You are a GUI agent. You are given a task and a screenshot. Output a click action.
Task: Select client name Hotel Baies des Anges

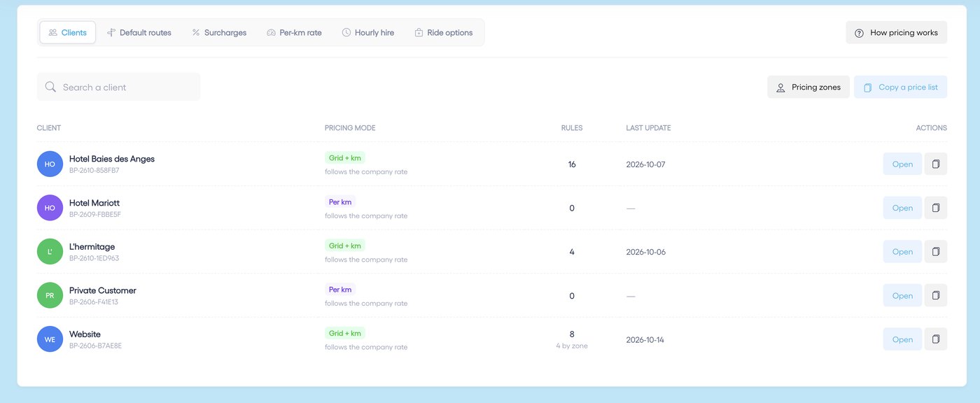tap(112, 159)
